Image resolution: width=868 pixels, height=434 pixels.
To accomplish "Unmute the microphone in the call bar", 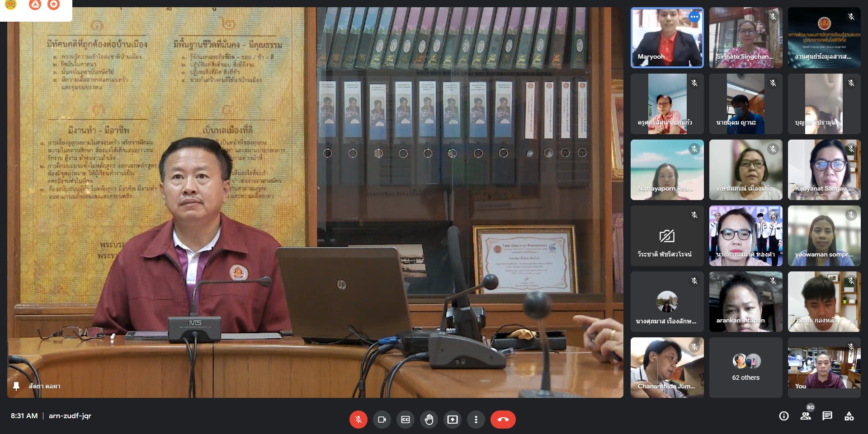I will click(x=358, y=420).
